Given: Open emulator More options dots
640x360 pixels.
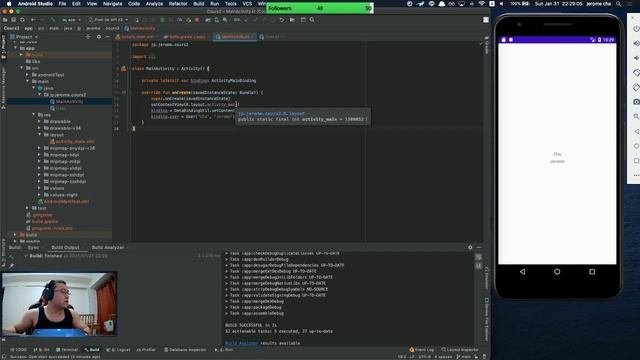Looking at the screenshot, I should (x=636, y=176).
